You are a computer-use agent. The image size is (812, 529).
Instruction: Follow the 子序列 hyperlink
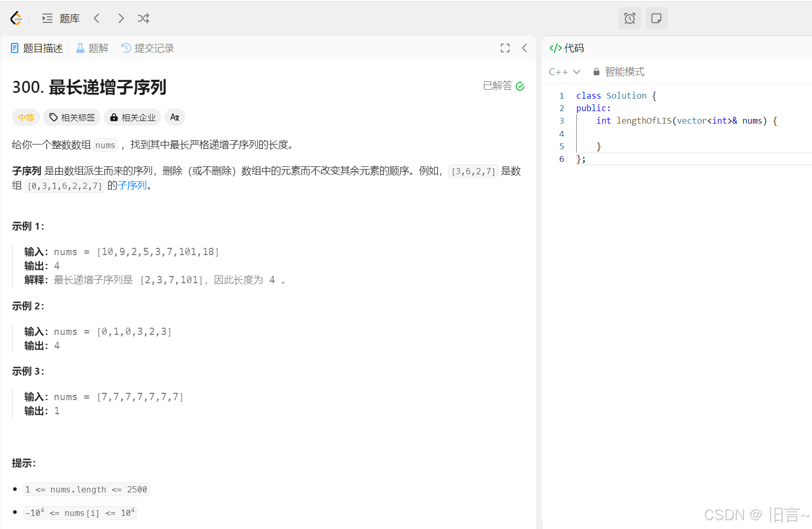[x=132, y=186]
